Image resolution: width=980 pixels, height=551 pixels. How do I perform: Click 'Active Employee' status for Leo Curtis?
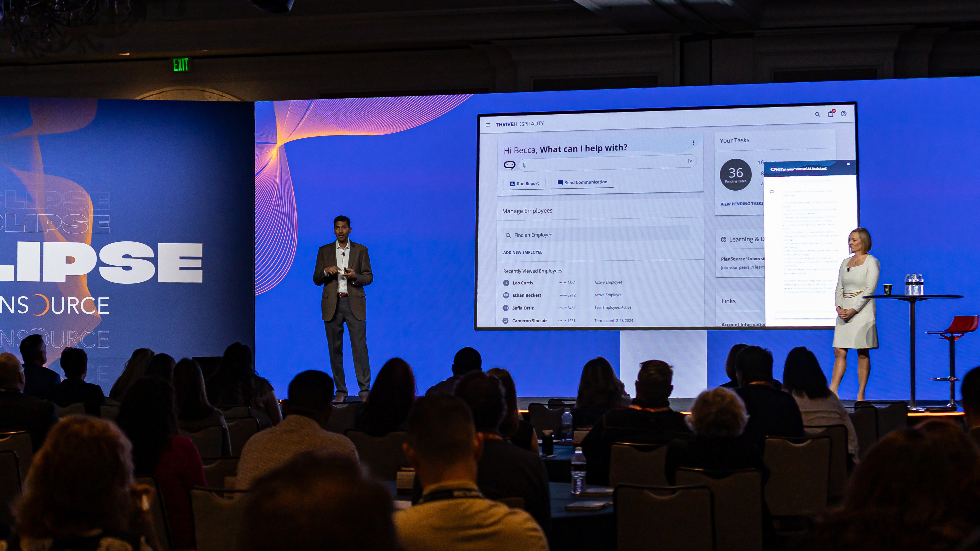point(608,282)
